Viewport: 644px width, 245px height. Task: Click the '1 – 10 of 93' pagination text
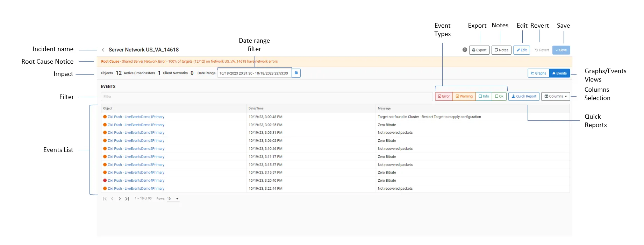click(x=143, y=198)
